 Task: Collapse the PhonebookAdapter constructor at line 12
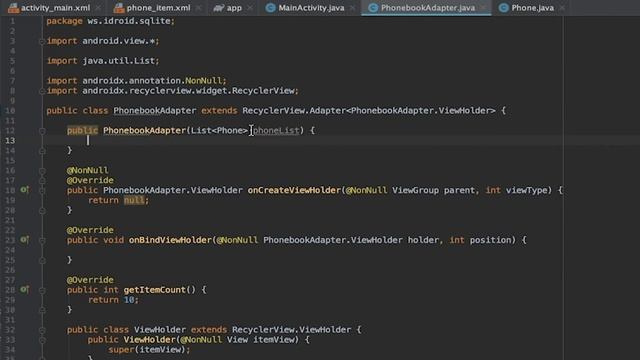click(42, 131)
